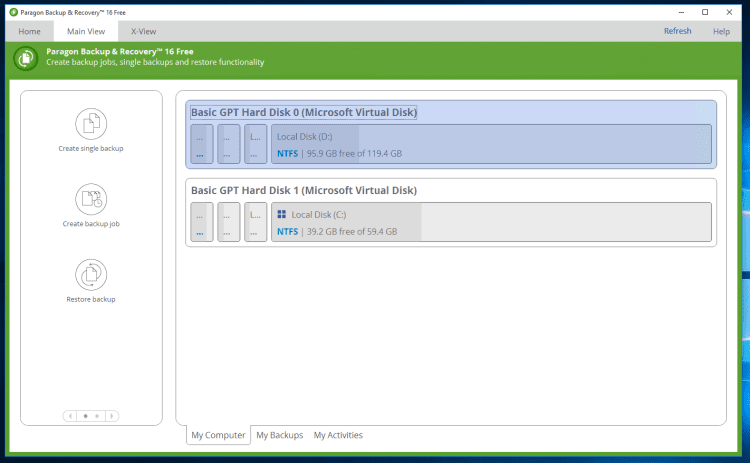Image resolution: width=750 pixels, height=463 pixels.
Task: Click the Refresh link
Action: pos(677,31)
